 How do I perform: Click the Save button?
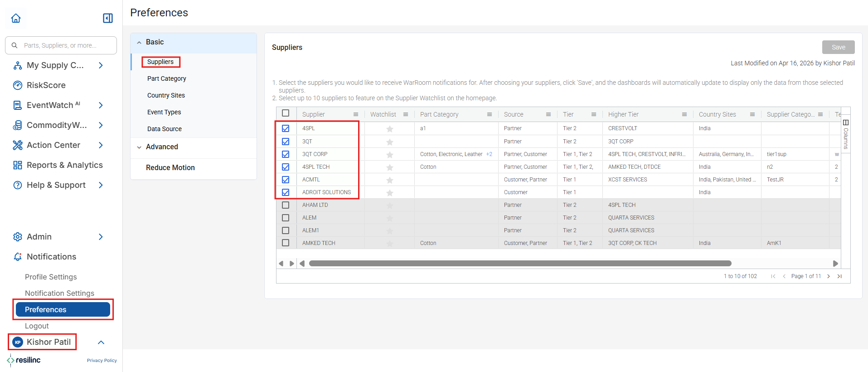[839, 47]
